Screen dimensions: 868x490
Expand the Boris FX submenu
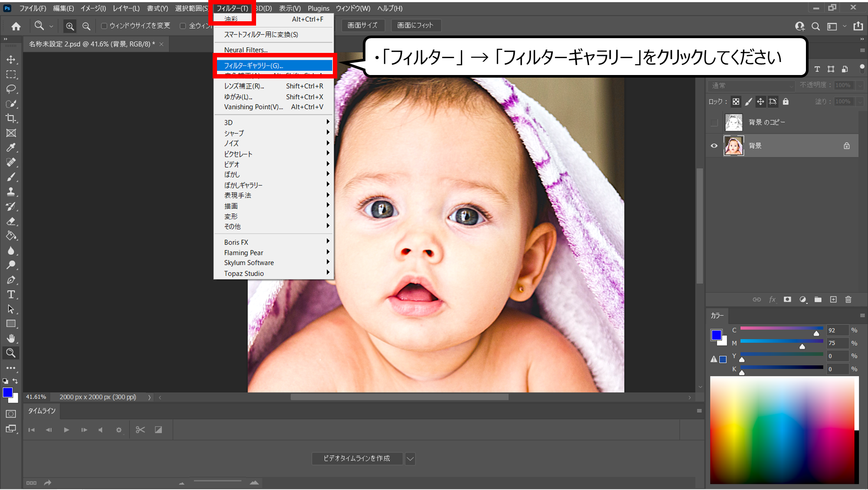(x=274, y=242)
